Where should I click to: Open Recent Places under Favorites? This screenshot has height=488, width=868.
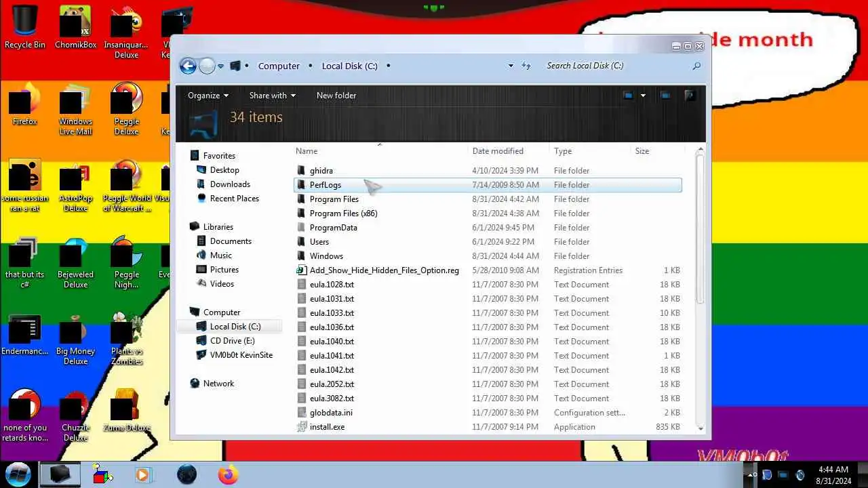228,199
